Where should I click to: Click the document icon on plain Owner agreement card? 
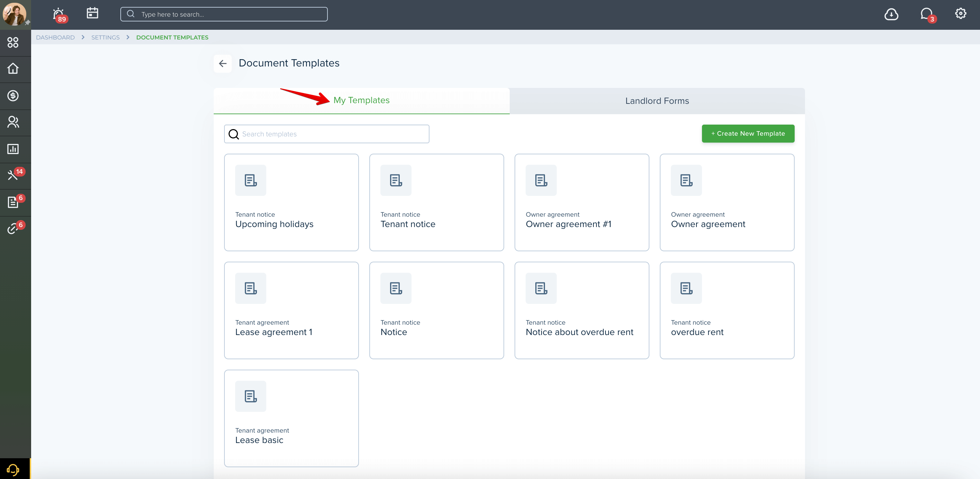point(686,180)
